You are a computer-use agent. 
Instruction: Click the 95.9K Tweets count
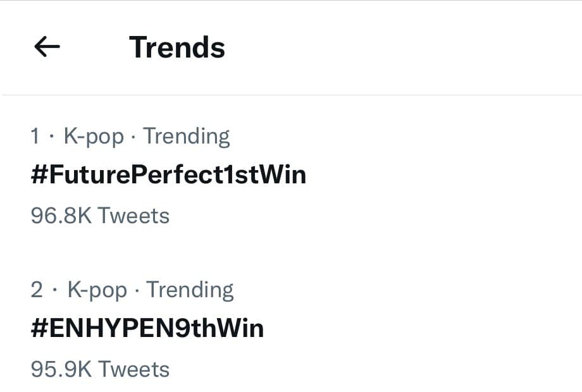(100, 369)
